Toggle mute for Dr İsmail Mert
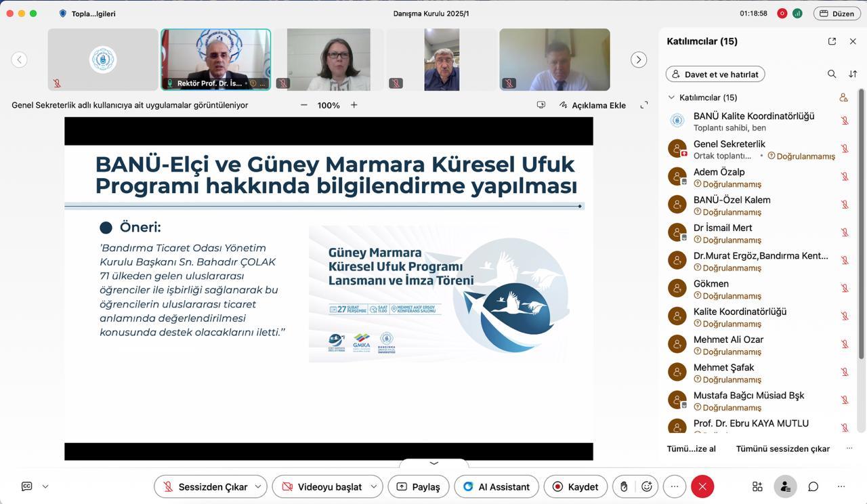This screenshot has width=867, height=504. tap(845, 232)
